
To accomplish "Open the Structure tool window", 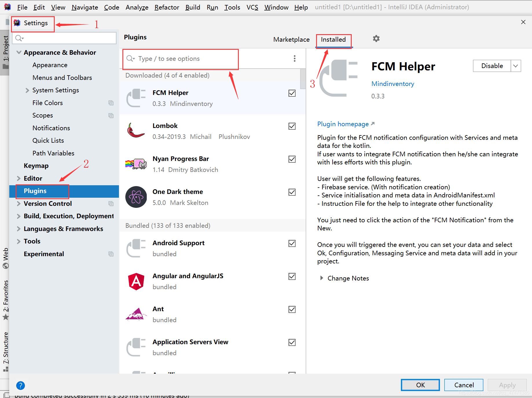I will click(x=5, y=351).
